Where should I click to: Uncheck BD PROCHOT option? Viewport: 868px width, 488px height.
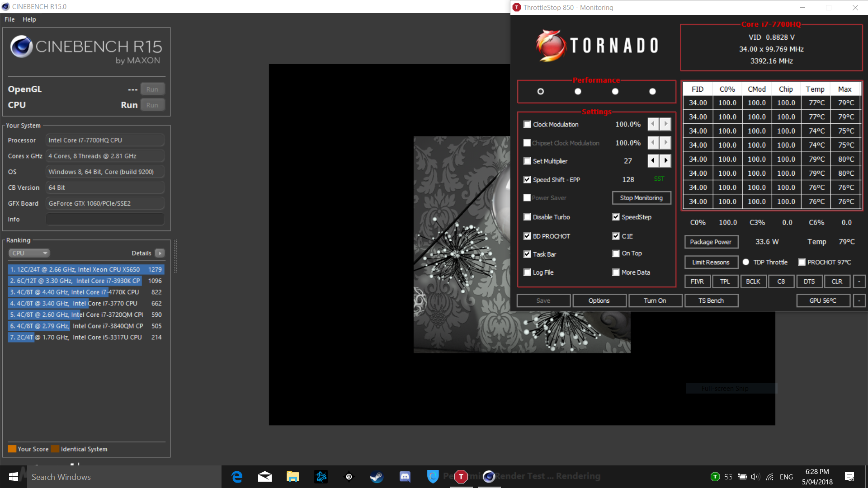click(x=527, y=236)
